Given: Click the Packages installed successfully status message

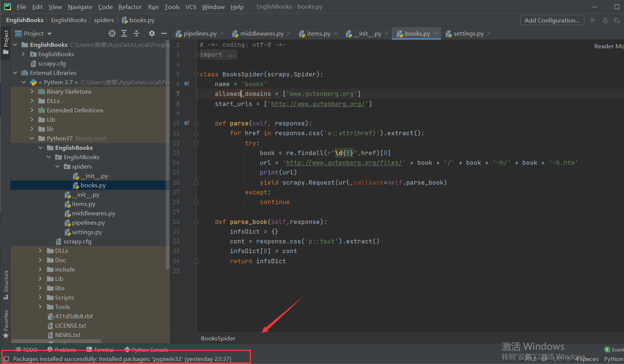Looking at the screenshot, I should click(122, 359).
